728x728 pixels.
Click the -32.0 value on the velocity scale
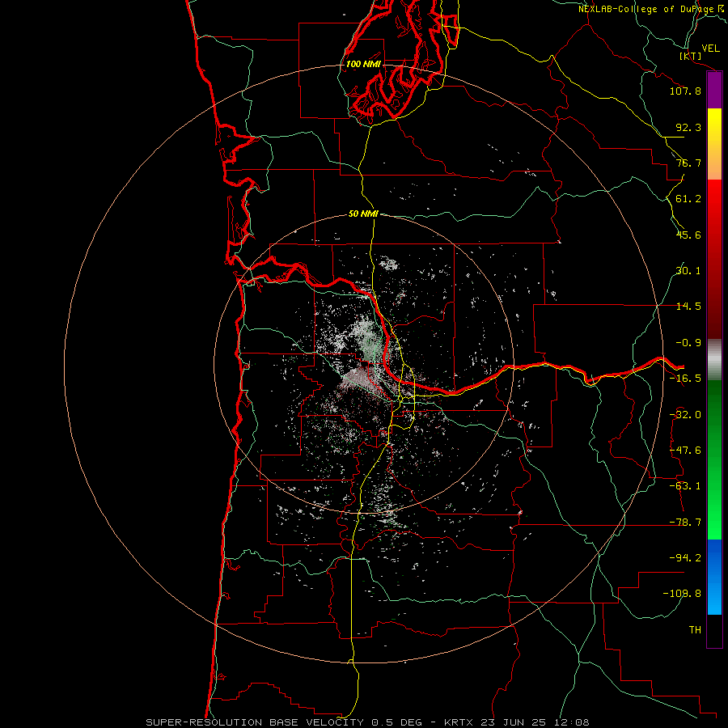[685, 415]
